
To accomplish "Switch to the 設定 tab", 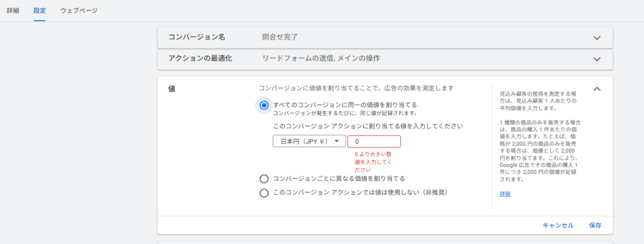I will click(x=39, y=10).
